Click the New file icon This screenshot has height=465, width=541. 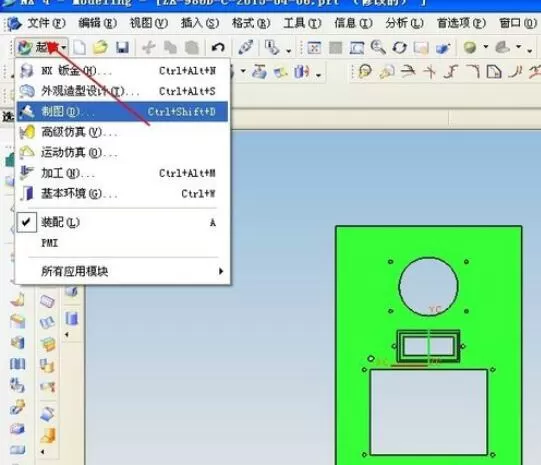tap(80, 47)
